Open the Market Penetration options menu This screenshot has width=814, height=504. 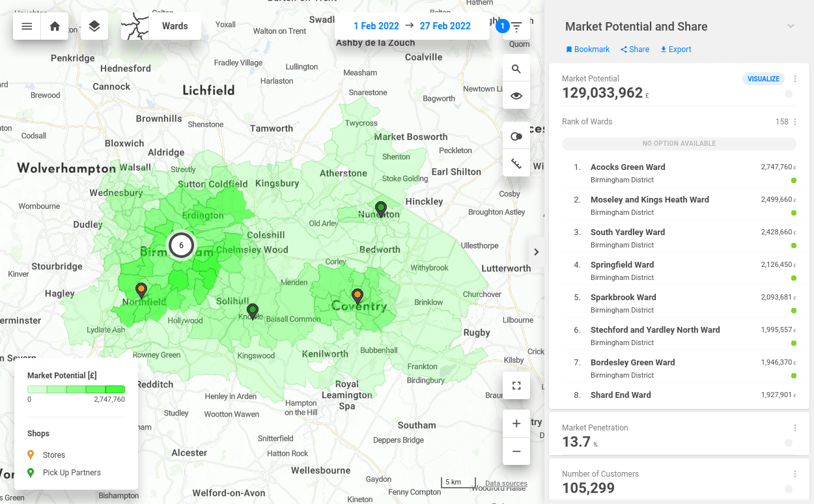click(x=794, y=428)
